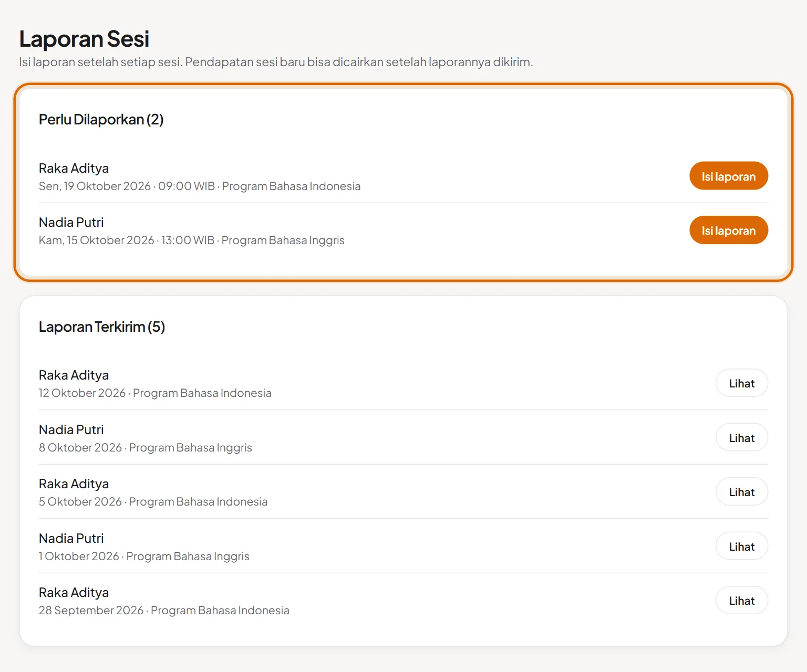Click Isi laporan for Nadia Putri session
This screenshot has height=672, width=807.
coord(729,230)
